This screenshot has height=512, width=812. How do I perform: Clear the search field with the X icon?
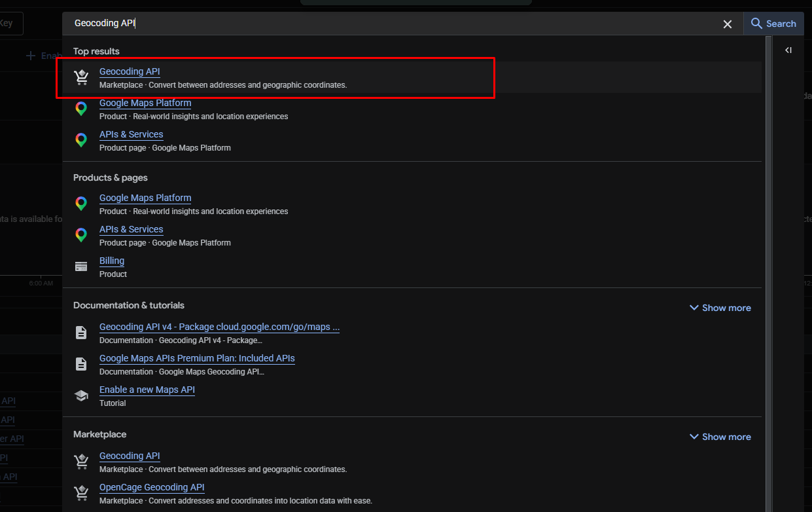coord(727,24)
